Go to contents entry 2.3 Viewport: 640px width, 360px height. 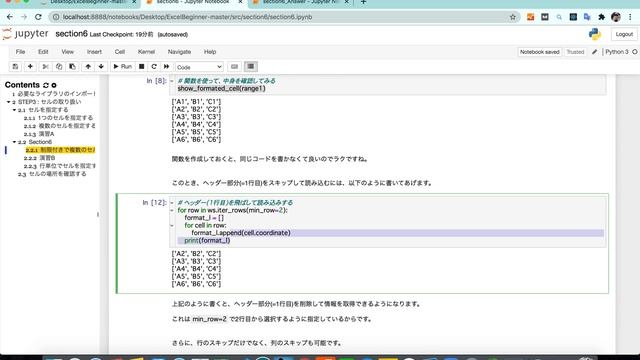click(52, 174)
